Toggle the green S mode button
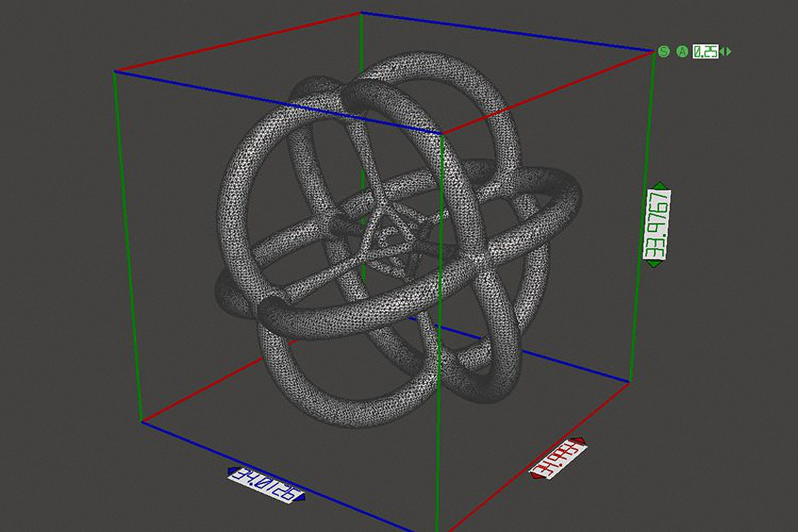 [664, 51]
